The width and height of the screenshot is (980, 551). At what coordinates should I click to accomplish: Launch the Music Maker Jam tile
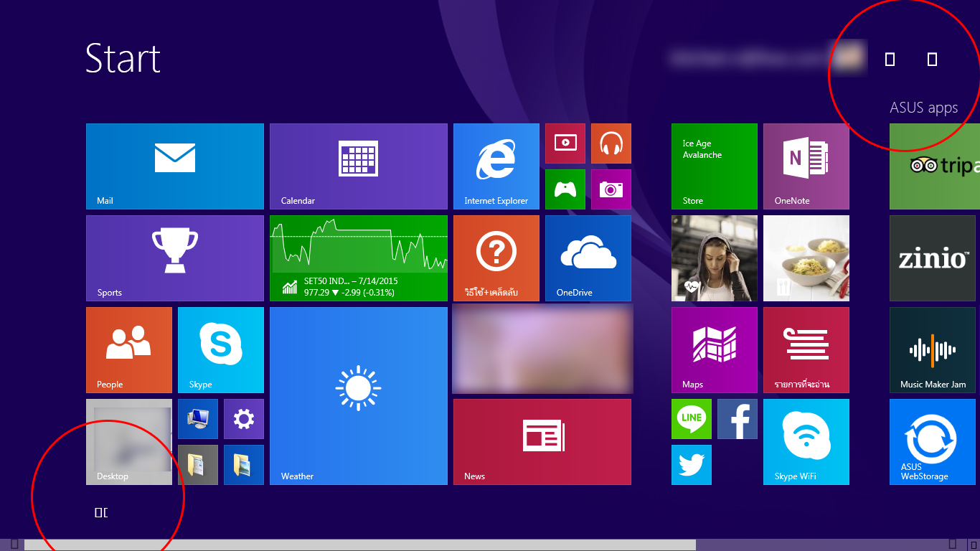click(933, 350)
